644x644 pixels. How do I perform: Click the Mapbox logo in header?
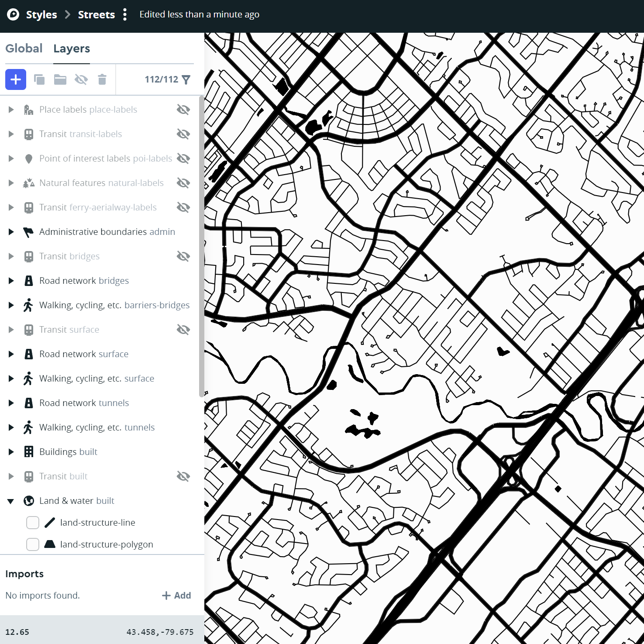[x=13, y=14]
